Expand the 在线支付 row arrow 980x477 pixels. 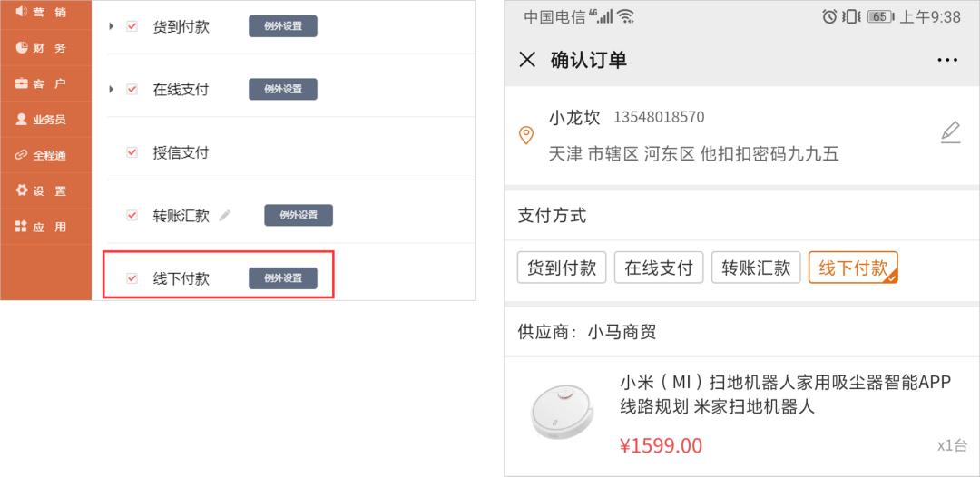click(111, 89)
